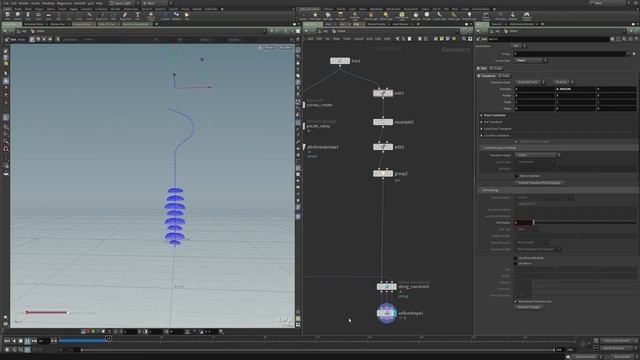Open the Layout menu in network editor
Viewport: 640px width, 360px height.
pyautogui.click(x=358, y=39)
